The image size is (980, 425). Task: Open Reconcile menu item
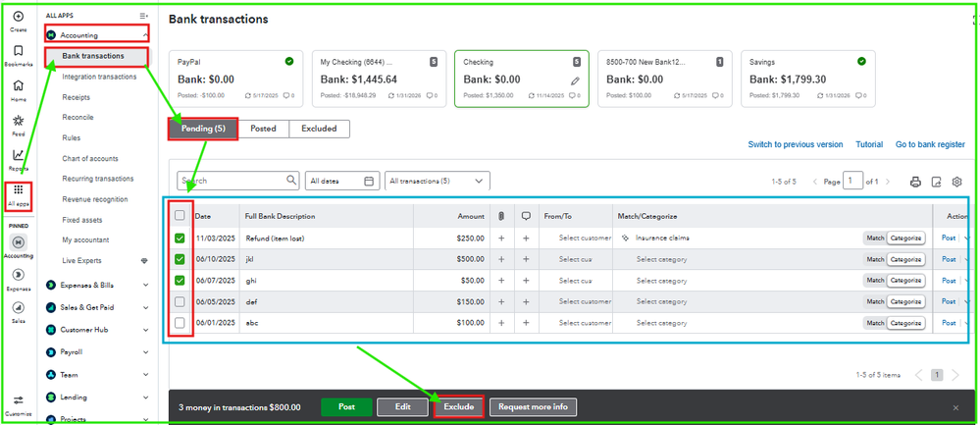point(77,118)
